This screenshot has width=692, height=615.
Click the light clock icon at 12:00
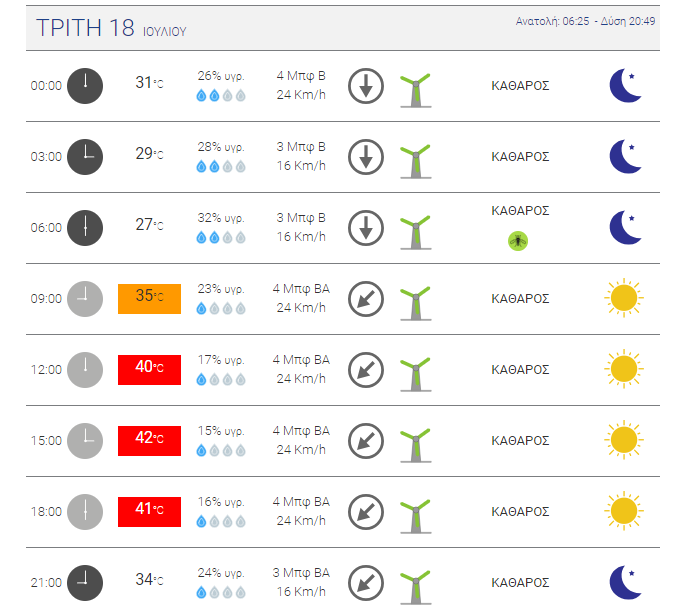tap(85, 369)
